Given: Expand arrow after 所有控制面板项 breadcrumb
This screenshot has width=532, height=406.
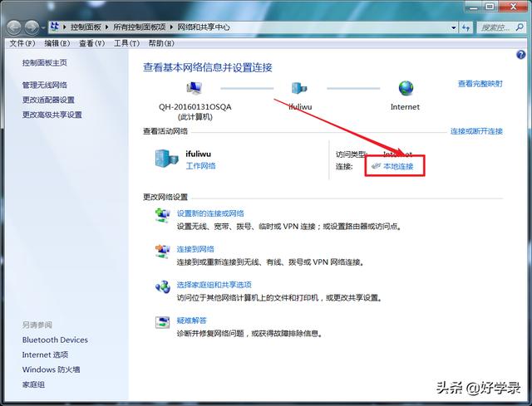Looking at the screenshot, I should [171, 27].
